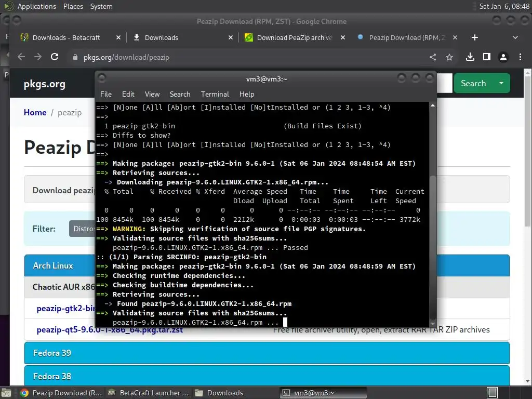This screenshot has height=399, width=532.
Task: Click show desktop icon in taskbar
Action: (x=6, y=393)
